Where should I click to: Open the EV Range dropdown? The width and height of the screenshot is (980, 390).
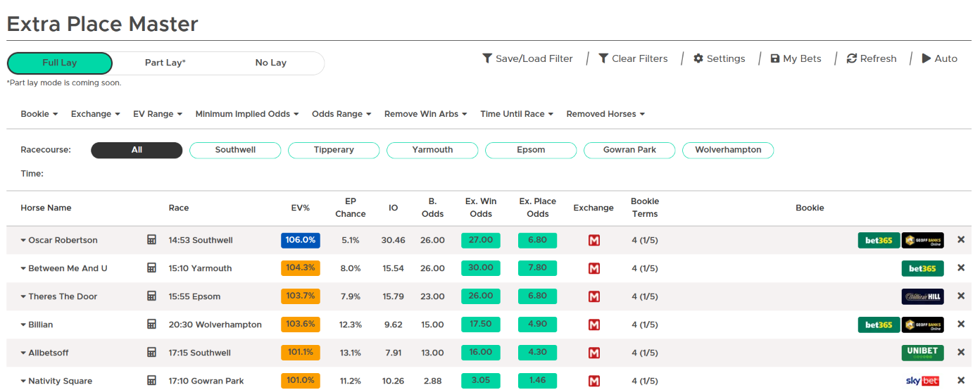pos(158,114)
